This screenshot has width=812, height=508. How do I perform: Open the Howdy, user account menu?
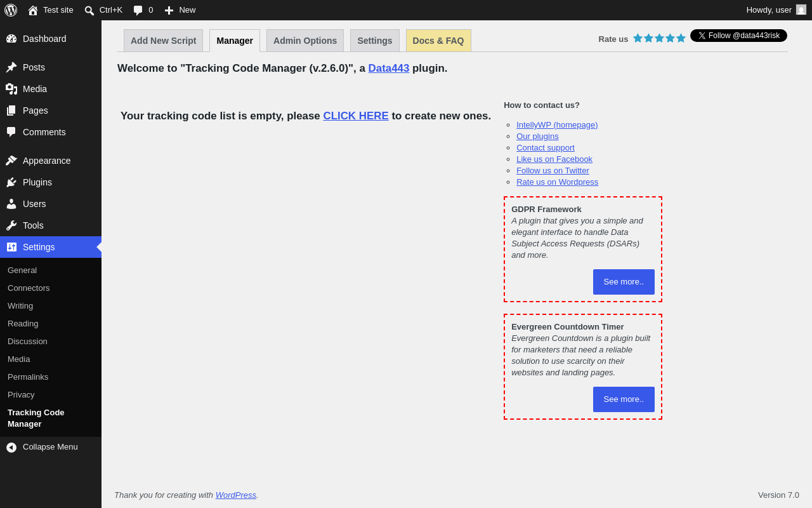click(x=776, y=10)
